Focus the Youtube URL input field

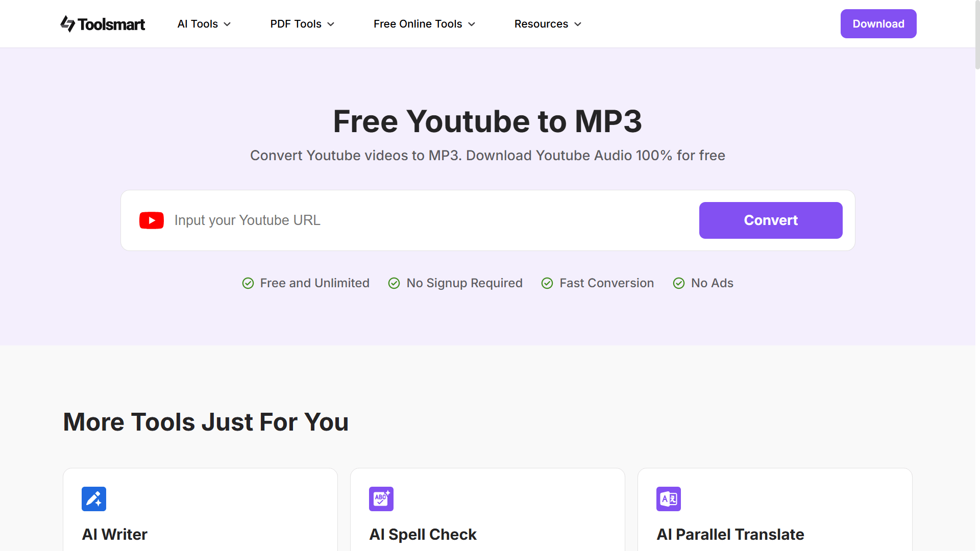click(429, 220)
